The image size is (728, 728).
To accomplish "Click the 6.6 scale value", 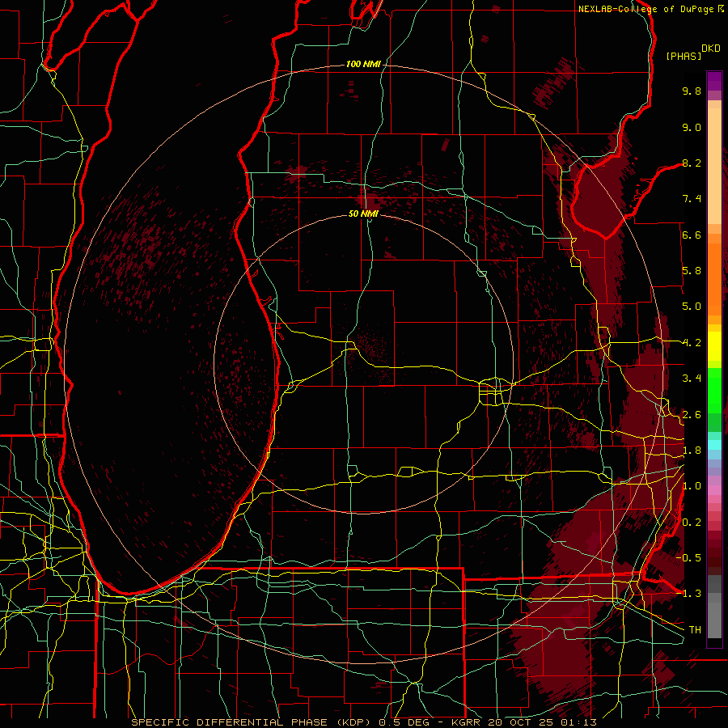I will pyautogui.click(x=692, y=235).
